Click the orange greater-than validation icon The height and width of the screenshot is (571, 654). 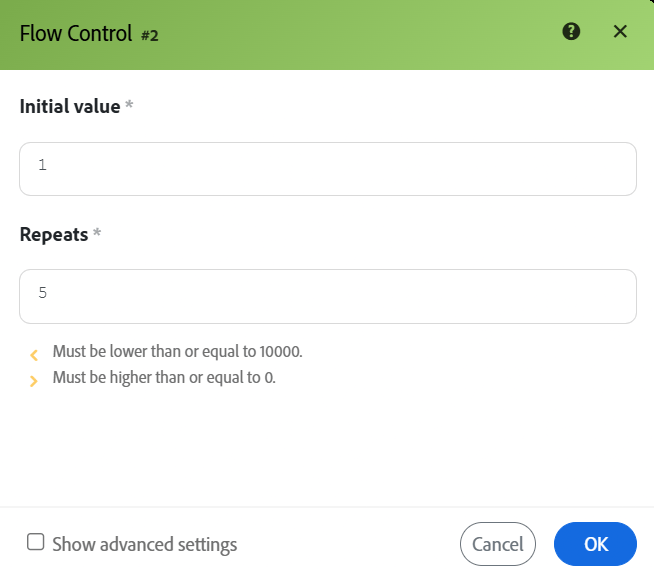[x=34, y=381]
